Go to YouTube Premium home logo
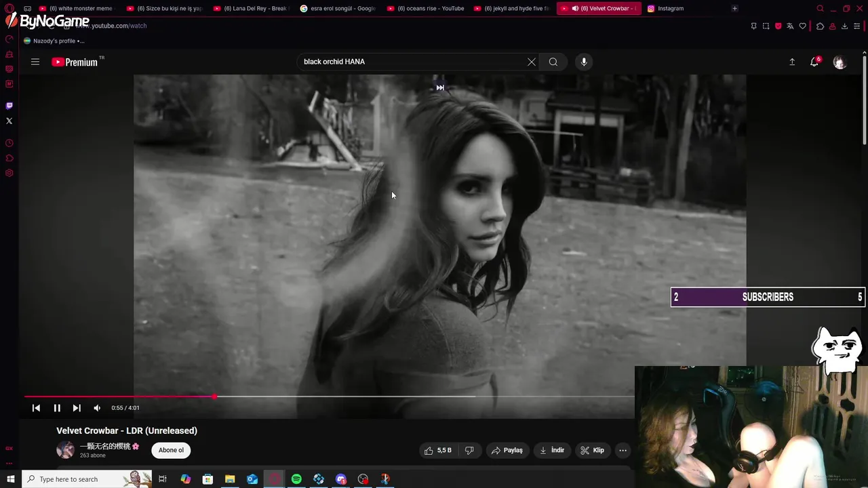The width and height of the screenshot is (868, 488). pos(76,62)
